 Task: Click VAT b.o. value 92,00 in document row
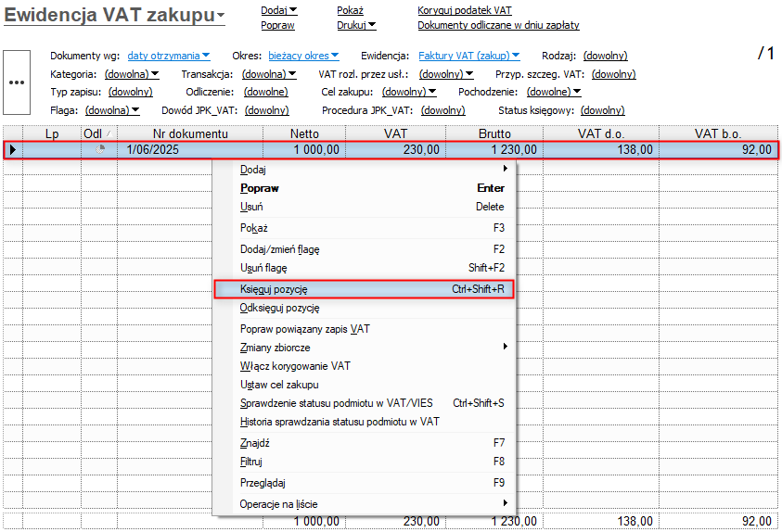click(x=718, y=149)
